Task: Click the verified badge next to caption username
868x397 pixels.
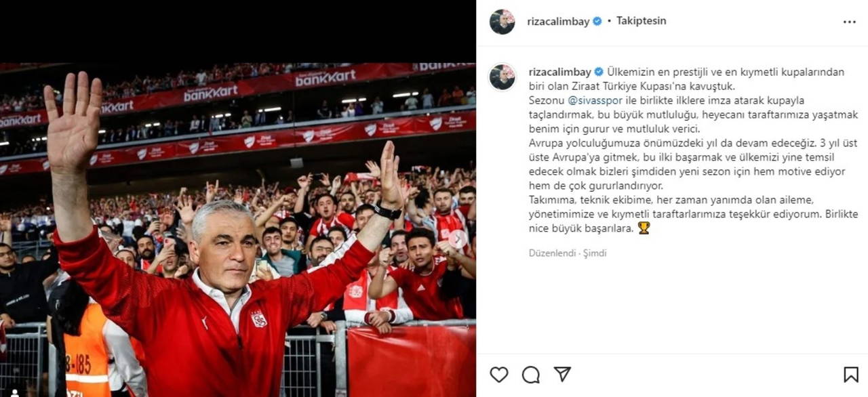Action: (x=599, y=72)
